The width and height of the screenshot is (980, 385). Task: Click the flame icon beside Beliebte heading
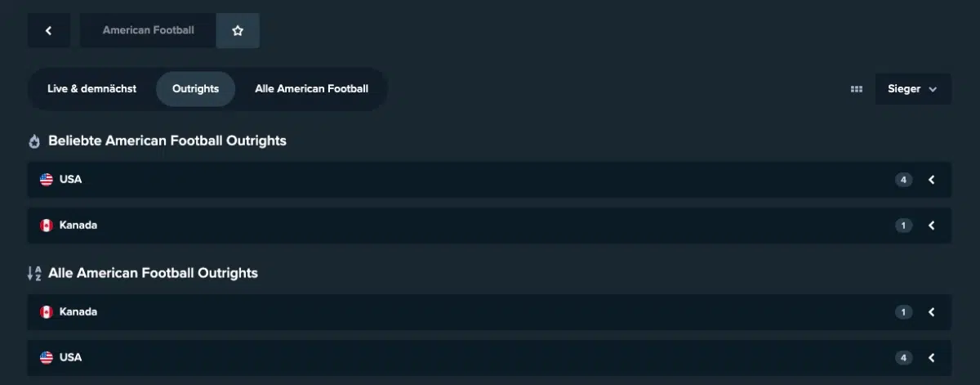tap(34, 141)
